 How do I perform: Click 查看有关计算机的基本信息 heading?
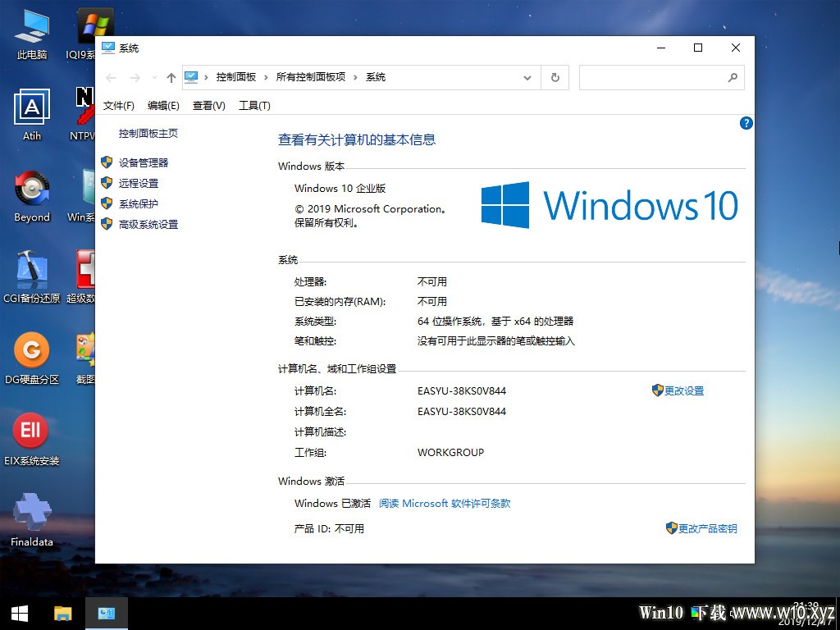coord(357,139)
